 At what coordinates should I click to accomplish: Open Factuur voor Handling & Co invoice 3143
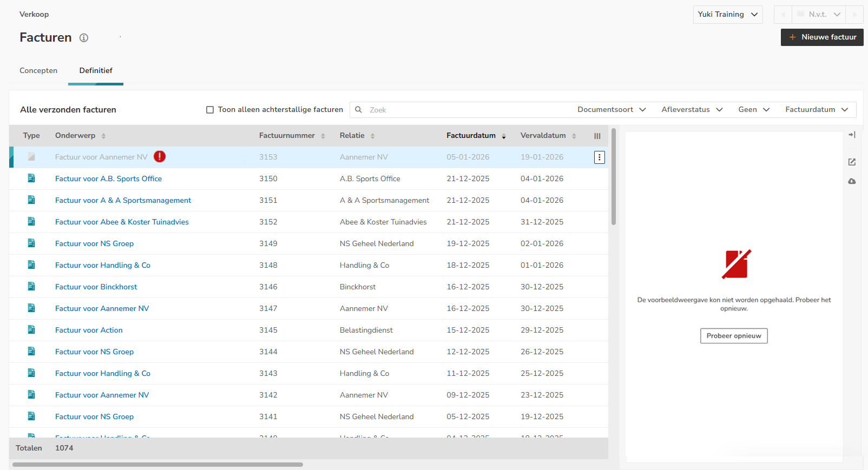103,374
